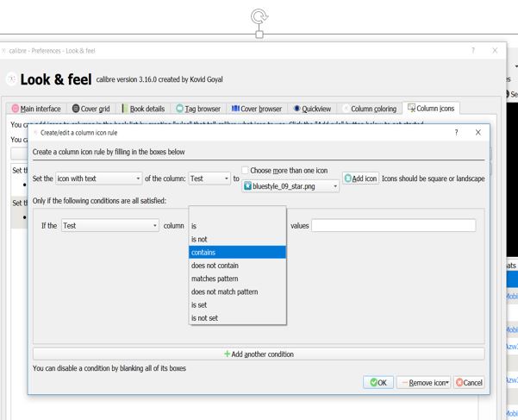Viewport: 518px width, 420px height.
Task: Click the Add icon button's image icon
Action: 348,179
